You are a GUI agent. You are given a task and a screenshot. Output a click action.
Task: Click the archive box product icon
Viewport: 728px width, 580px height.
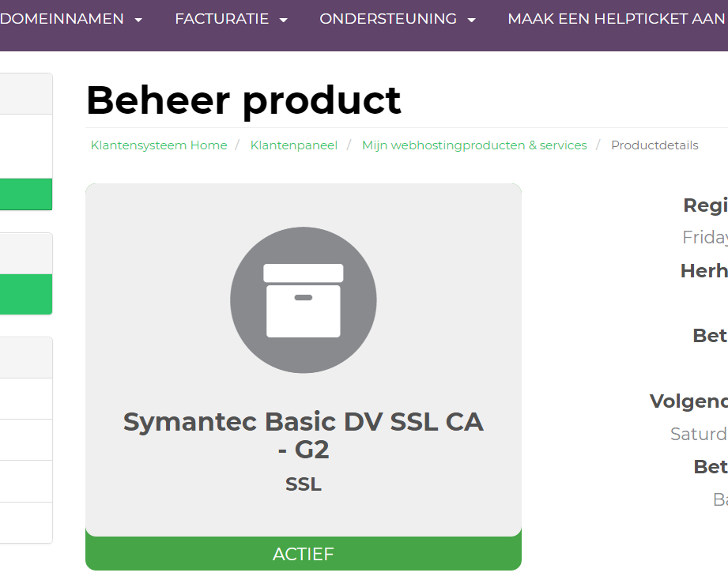click(304, 300)
